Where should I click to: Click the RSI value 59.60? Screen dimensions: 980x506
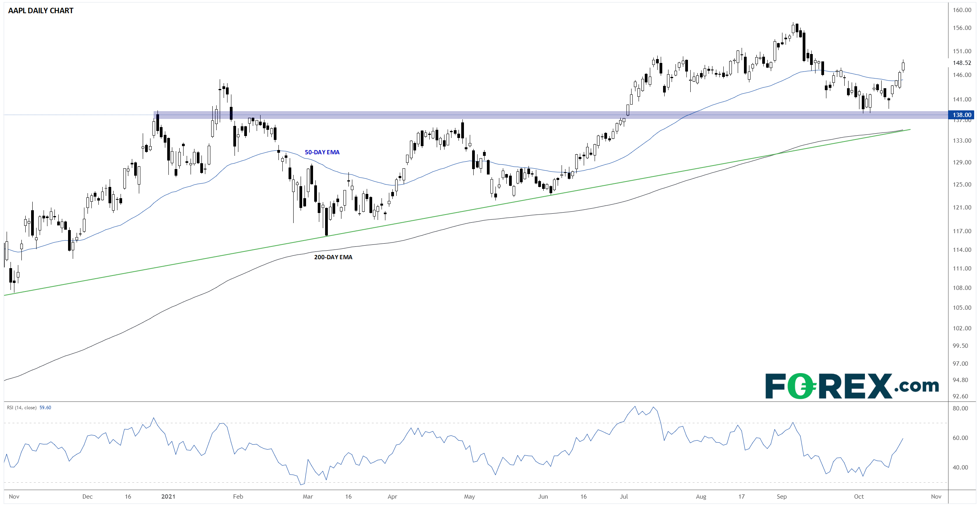click(45, 408)
